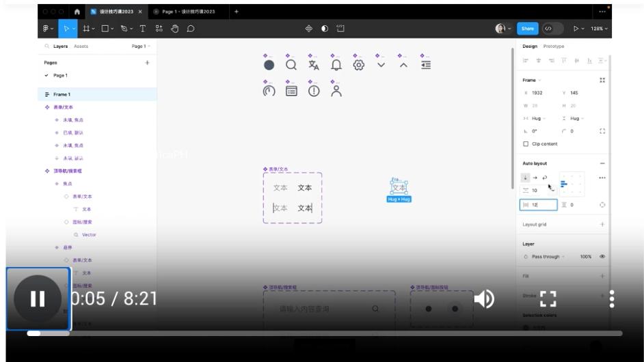The width and height of the screenshot is (644, 362).
Task: Open individual padding settings icon
Action: coord(602,205)
